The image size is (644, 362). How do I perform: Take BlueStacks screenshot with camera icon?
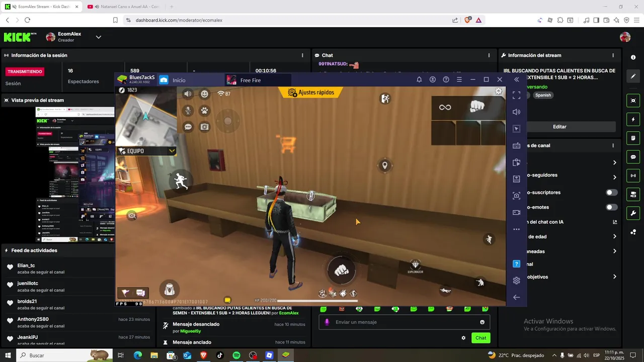(x=516, y=196)
